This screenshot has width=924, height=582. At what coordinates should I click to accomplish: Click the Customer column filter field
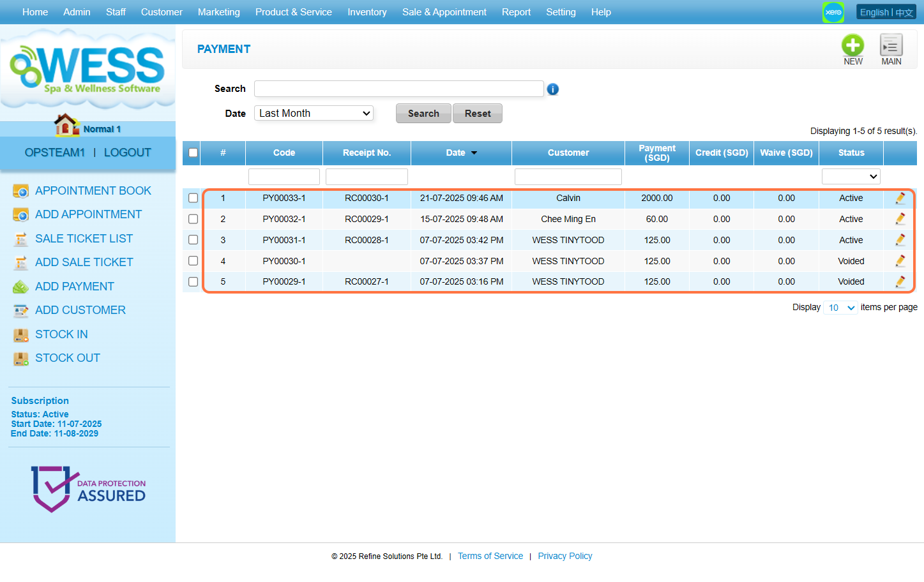[568, 177]
